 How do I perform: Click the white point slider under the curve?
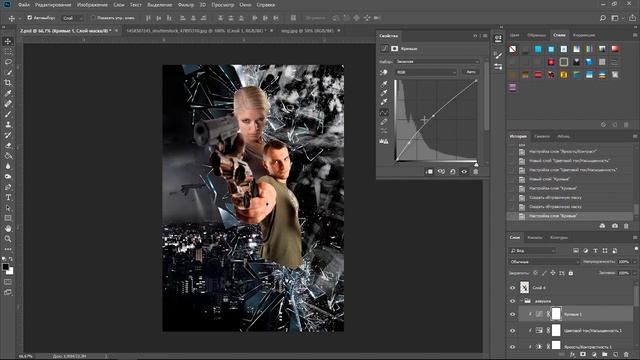(x=476, y=164)
